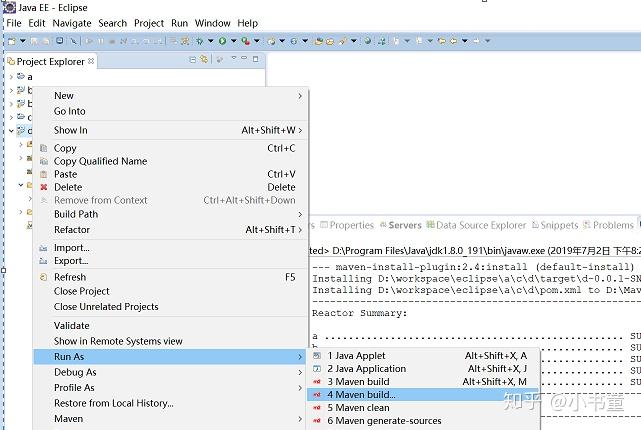
Task: Click the New Server toolbar icon
Action: pyautogui.click(x=271, y=41)
